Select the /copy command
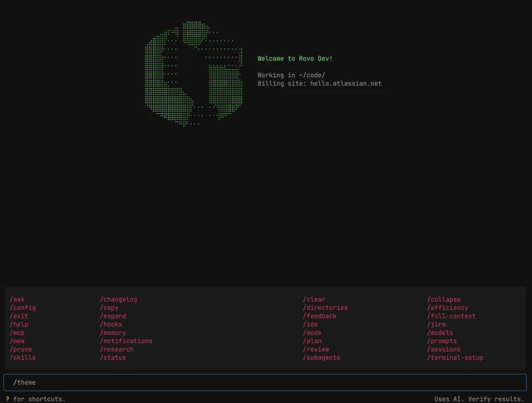This screenshot has height=403, width=532. pos(109,307)
